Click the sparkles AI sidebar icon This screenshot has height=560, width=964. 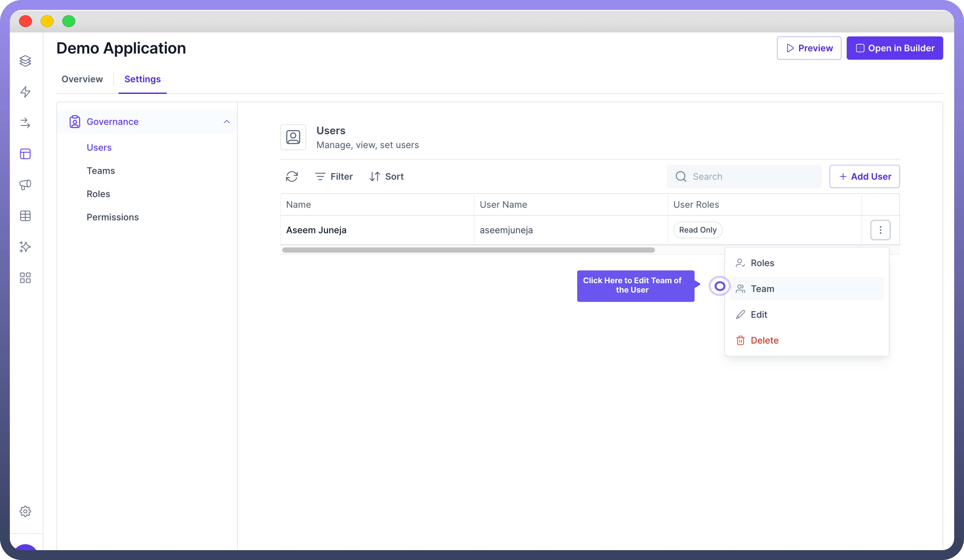[x=25, y=247]
